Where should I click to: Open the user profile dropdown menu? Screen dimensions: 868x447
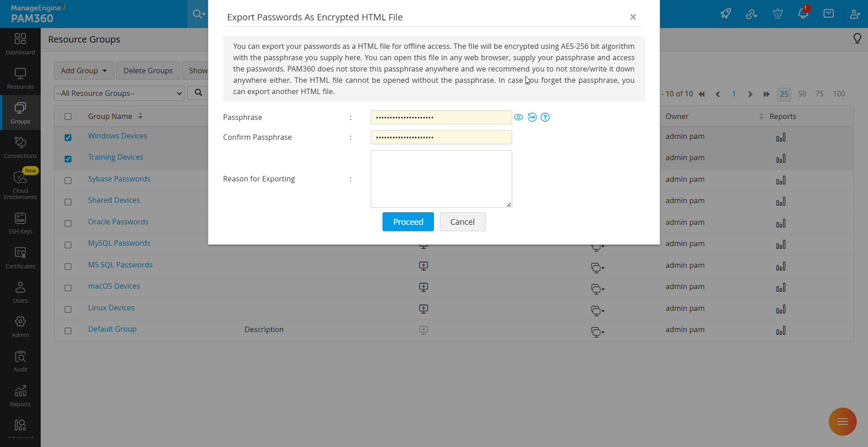click(855, 14)
